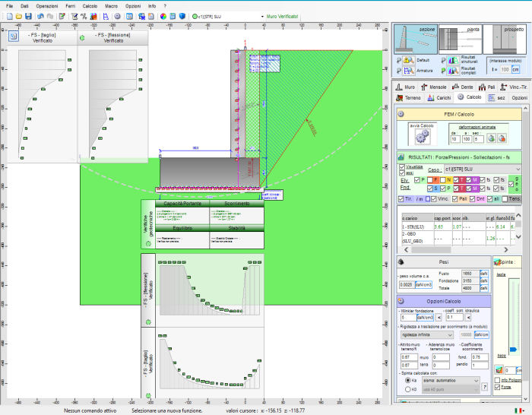Select the sezione view thumbnail
Screen dimensions: 532x415
click(416, 40)
